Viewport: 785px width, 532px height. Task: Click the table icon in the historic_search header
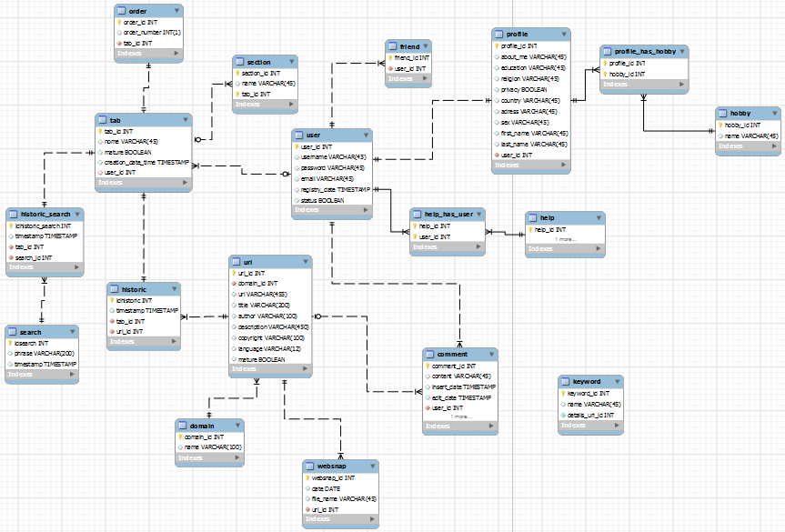[13, 215]
